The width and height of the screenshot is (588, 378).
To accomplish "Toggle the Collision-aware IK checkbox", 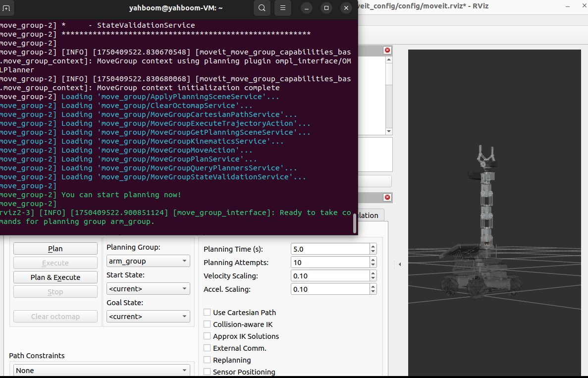I will click(x=207, y=324).
